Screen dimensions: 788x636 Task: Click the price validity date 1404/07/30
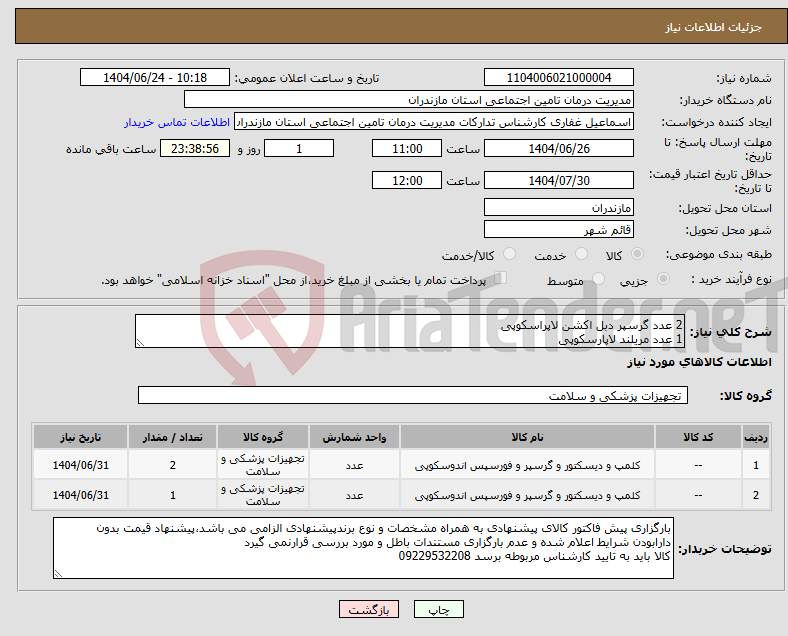click(x=558, y=180)
